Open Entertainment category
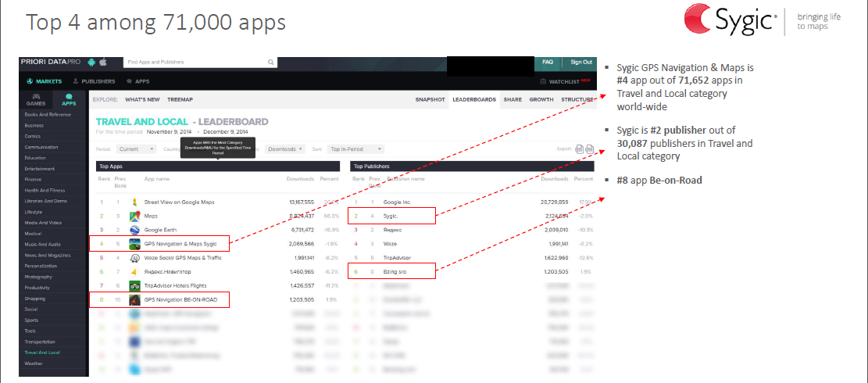The height and width of the screenshot is (383, 868). [39, 169]
